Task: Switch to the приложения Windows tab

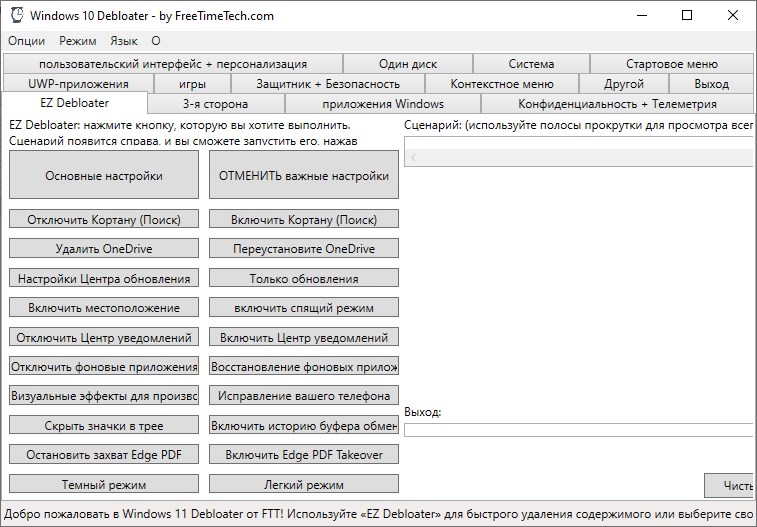Action: coord(383,104)
